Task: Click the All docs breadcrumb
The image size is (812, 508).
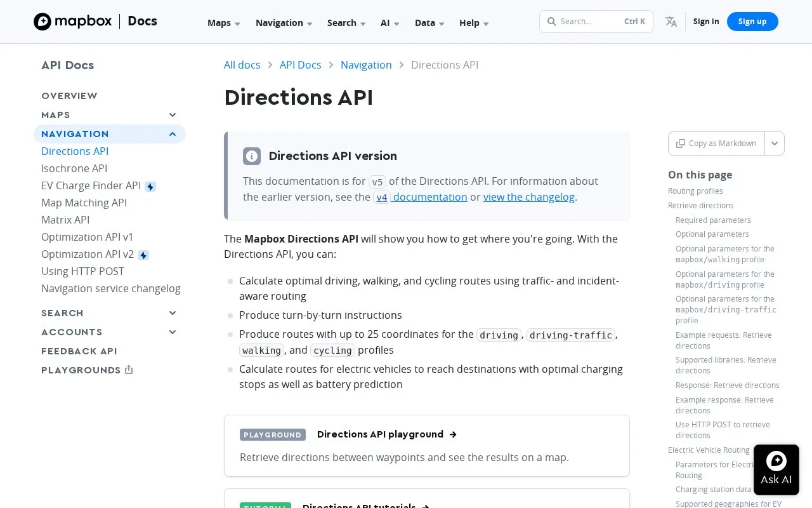Action: coord(242,65)
